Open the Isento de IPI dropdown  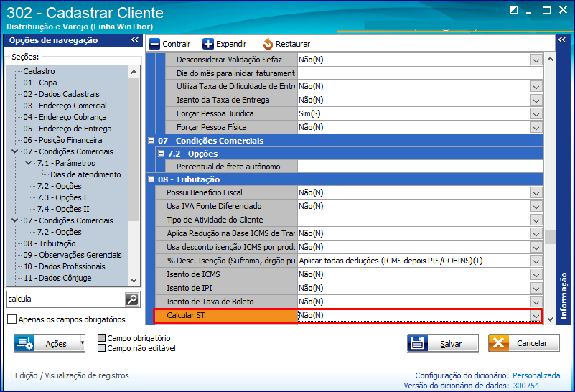tap(536, 289)
